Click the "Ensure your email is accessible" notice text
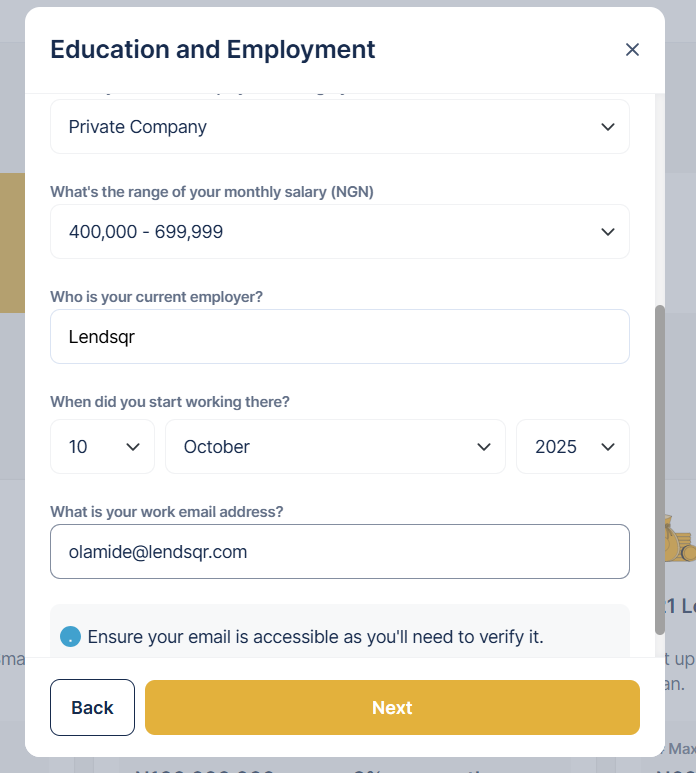This screenshot has width=696, height=773. tap(315, 637)
